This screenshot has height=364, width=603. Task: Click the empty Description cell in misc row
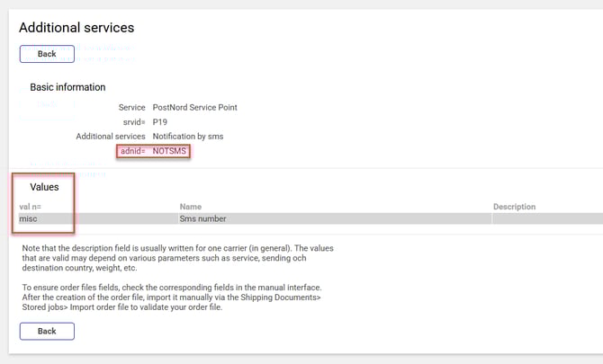(545, 218)
